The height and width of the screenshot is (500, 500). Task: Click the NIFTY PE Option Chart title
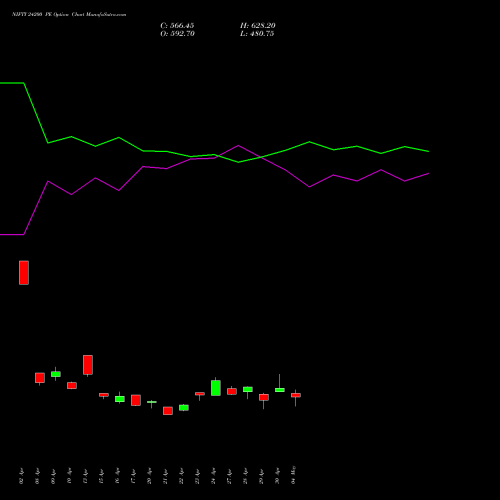69,15
